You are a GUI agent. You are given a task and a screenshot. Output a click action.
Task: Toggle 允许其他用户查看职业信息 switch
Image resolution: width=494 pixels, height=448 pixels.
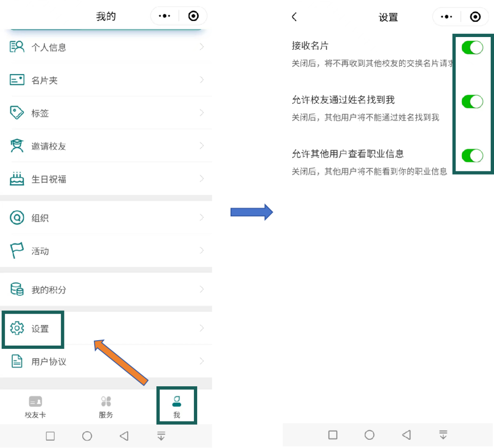(472, 155)
